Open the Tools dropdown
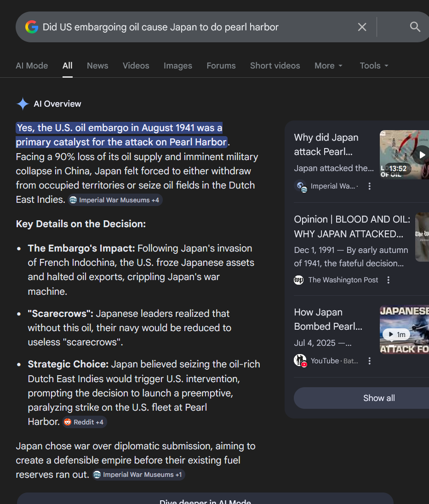The image size is (429, 504). click(374, 66)
